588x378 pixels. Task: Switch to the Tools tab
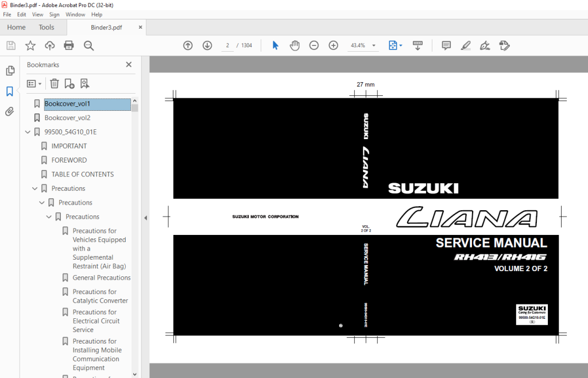[47, 28]
